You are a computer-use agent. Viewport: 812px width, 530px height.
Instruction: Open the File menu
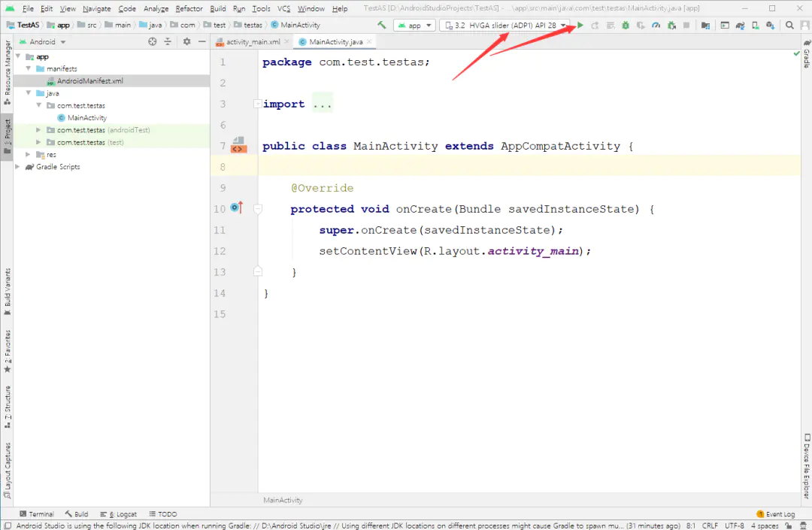pos(28,9)
